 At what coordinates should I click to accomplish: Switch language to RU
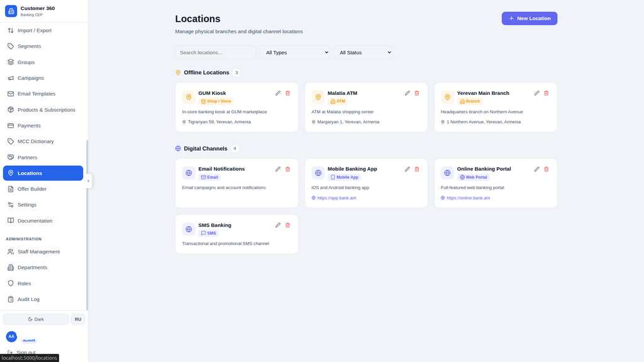pos(78,319)
